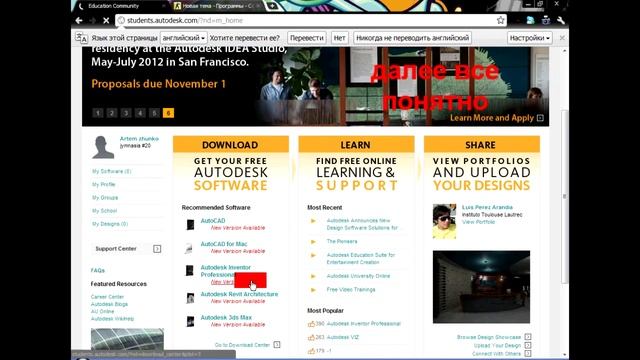Click "Go to Download Center" link
Screen dimensions: 640x360
tap(242, 345)
